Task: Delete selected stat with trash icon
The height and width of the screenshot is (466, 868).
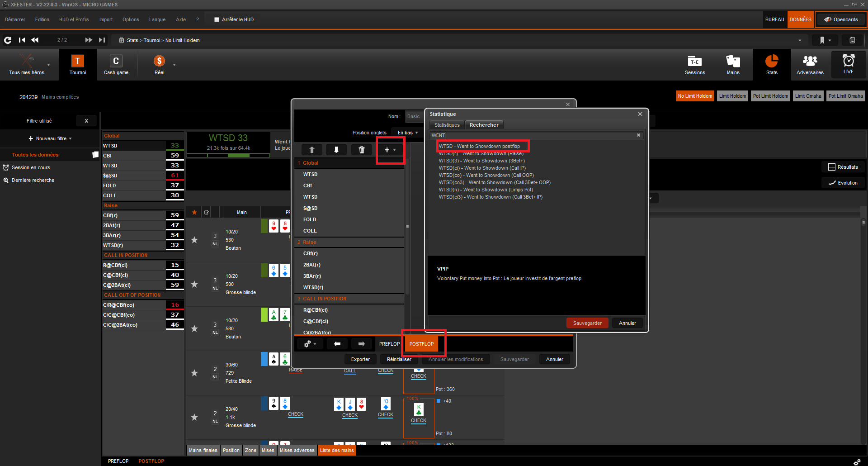Action: [362, 150]
